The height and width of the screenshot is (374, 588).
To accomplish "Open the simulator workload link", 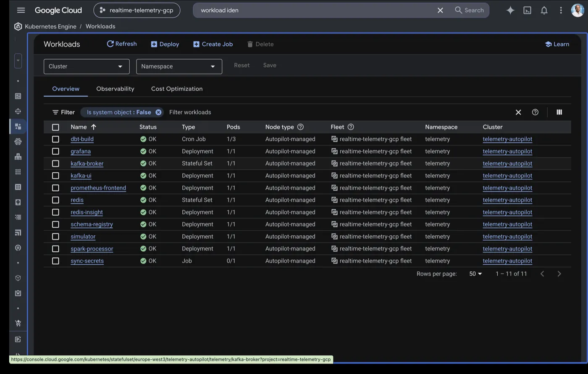I will pos(83,237).
